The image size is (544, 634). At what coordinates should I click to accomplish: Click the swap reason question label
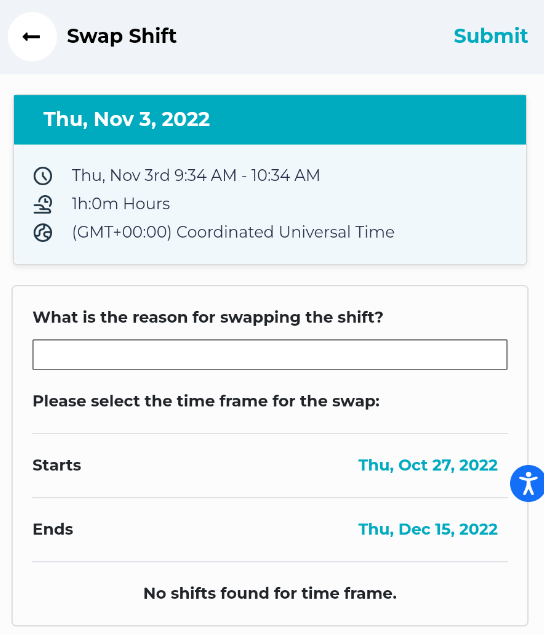point(208,317)
